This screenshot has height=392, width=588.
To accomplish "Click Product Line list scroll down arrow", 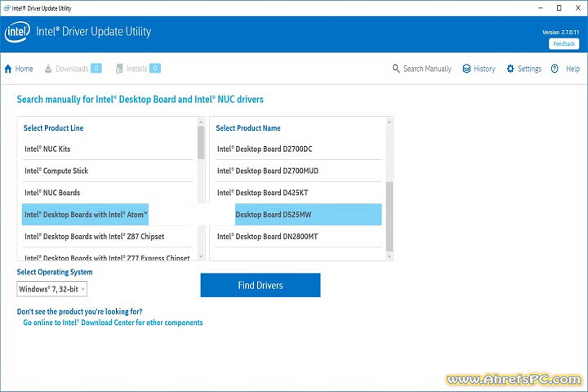I will (201, 256).
